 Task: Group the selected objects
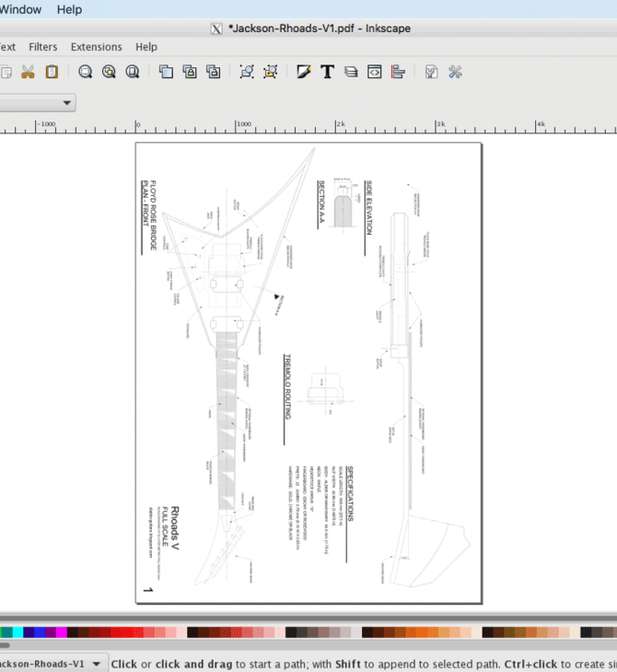[246, 72]
